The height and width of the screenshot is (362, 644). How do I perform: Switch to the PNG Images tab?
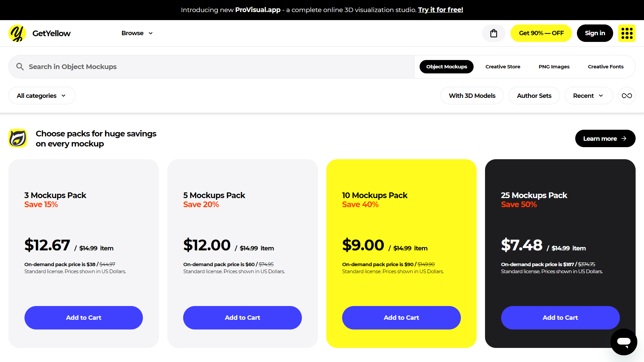click(554, 67)
